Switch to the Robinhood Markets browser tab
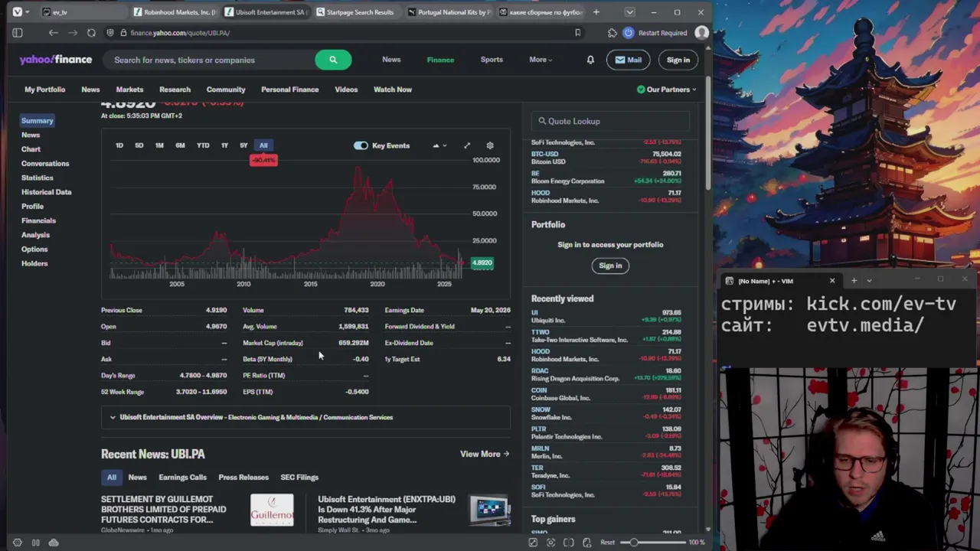Image resolution: width=980 pixels, height=551 pixels. [x=173, y=12]
